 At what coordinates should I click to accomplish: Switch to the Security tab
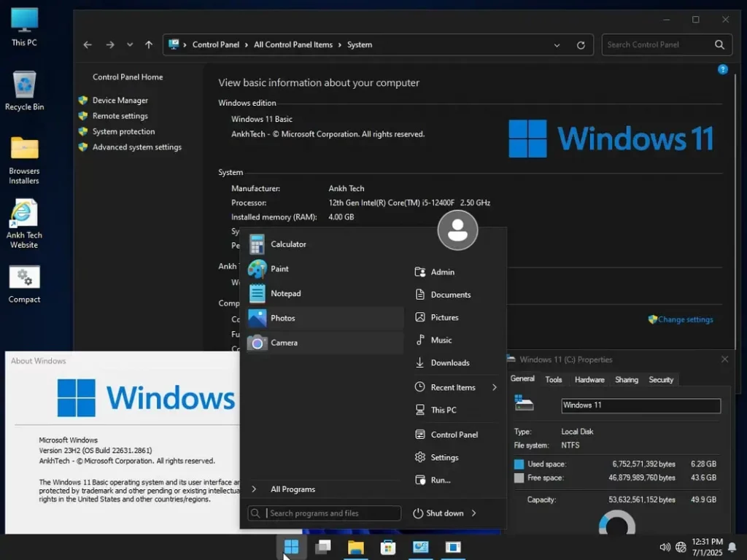pos(660,379)
